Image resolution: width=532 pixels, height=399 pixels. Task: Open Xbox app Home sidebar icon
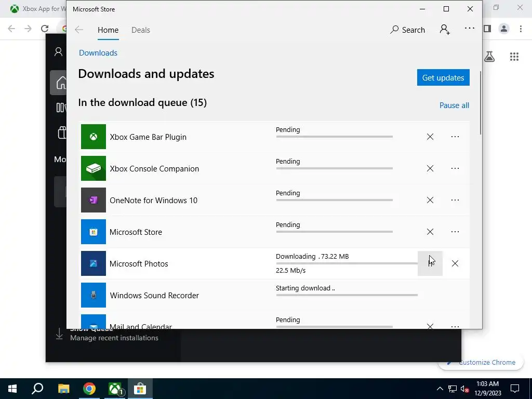click(x=60, y=83)
